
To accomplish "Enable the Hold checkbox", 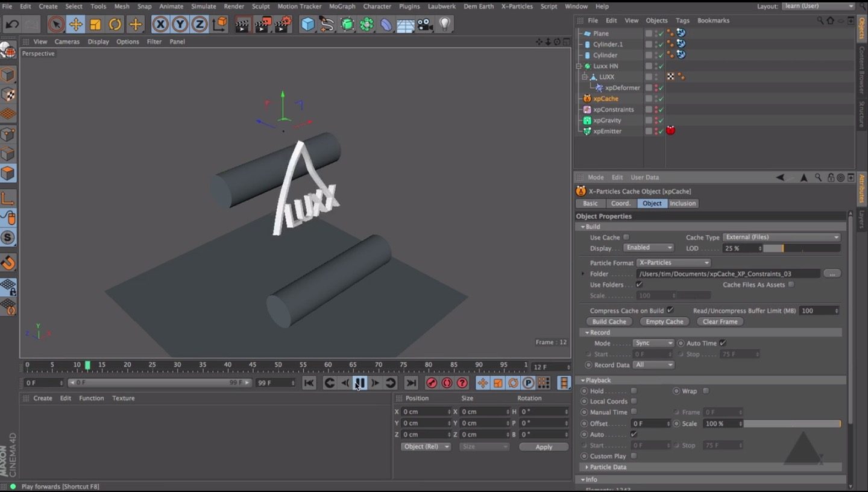I will click(634, 391).
